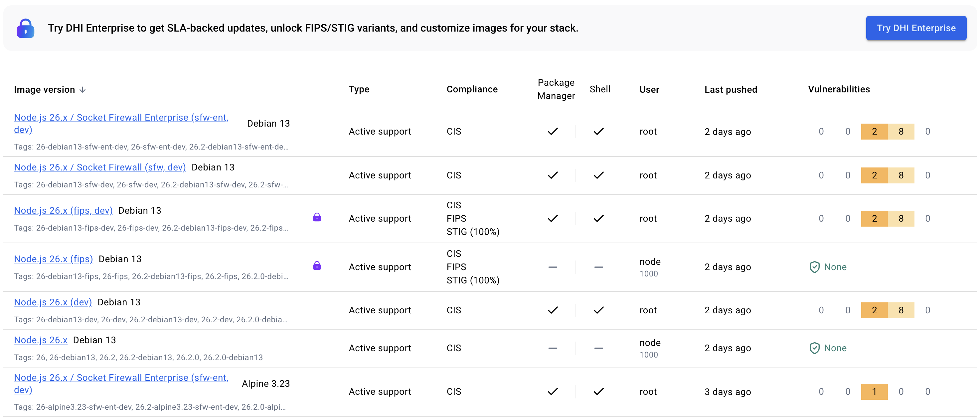
Task: Click the Type column header
Action: pyautogui.click(x=359, y=89)
